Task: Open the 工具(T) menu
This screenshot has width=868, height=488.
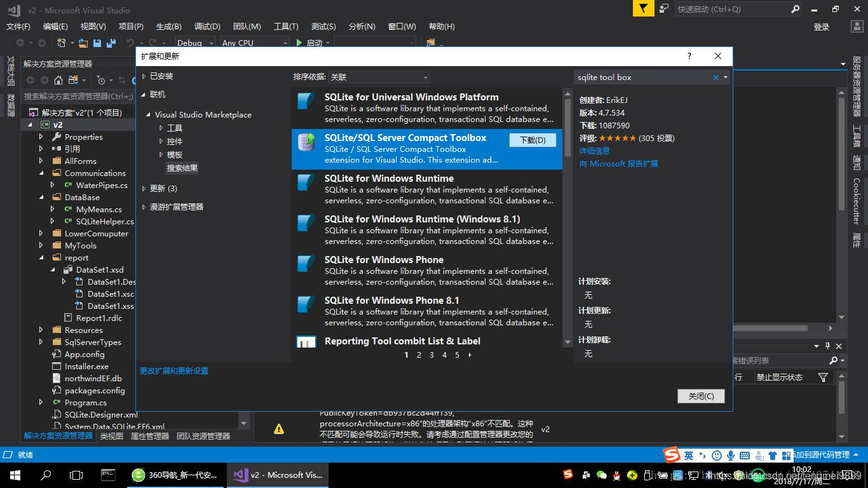Action: point(286,26)
